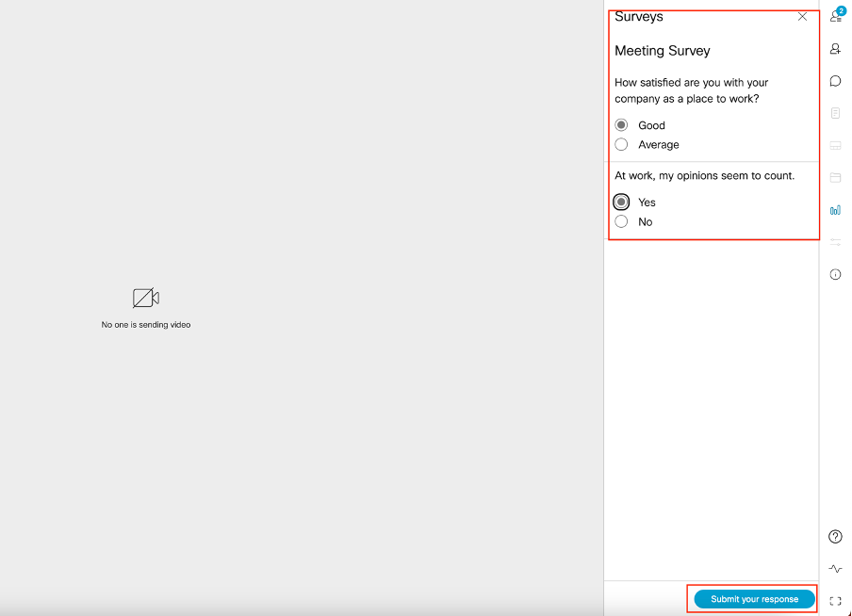Screen dimensions: 852x616
Task: Open the help question mark icon
Action: coord(836,537)
